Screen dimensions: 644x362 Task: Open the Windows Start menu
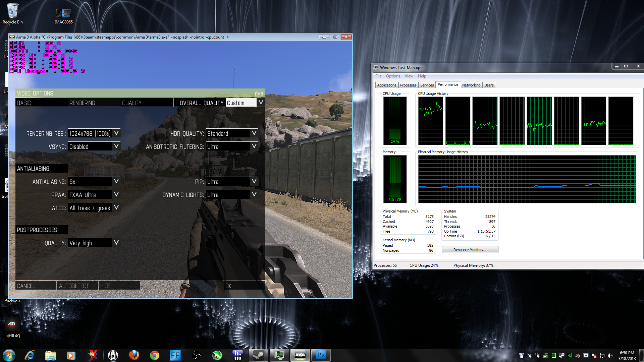click(x=9, y=355)
